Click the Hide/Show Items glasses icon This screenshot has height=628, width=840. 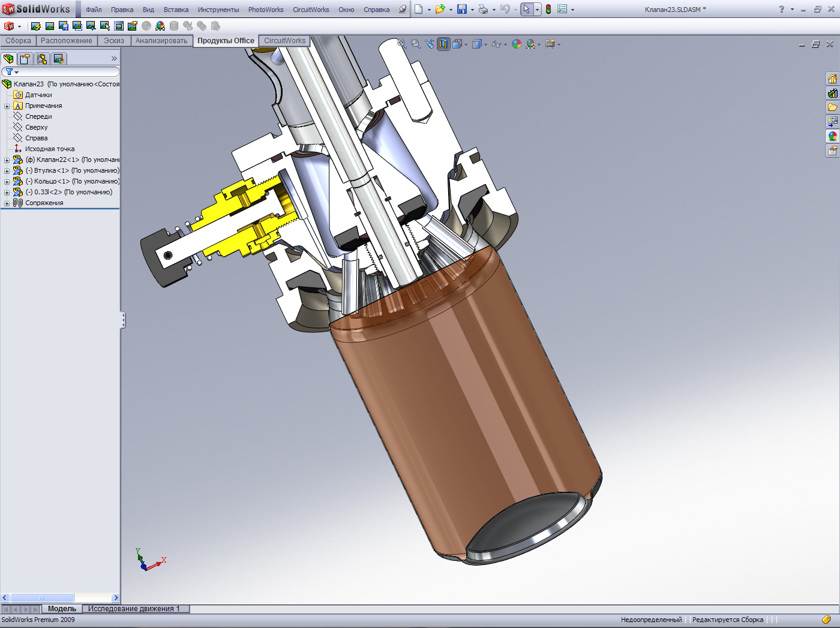tap(496, 44)
